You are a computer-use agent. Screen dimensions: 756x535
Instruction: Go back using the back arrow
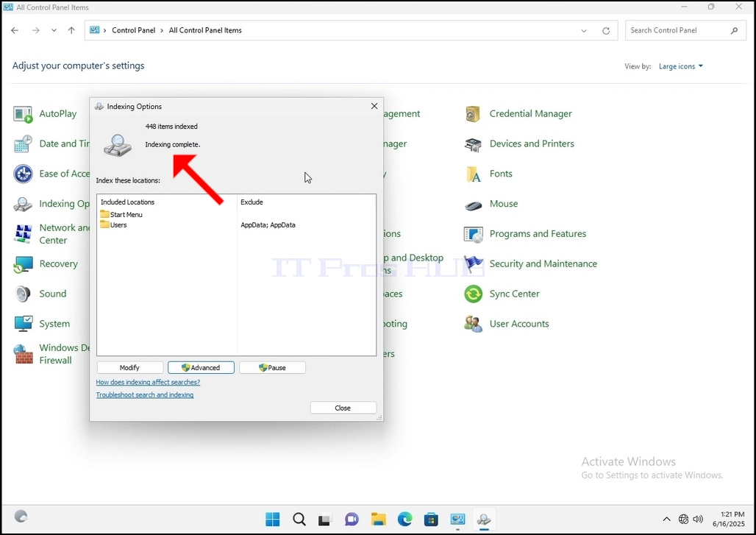click(15, 30)
